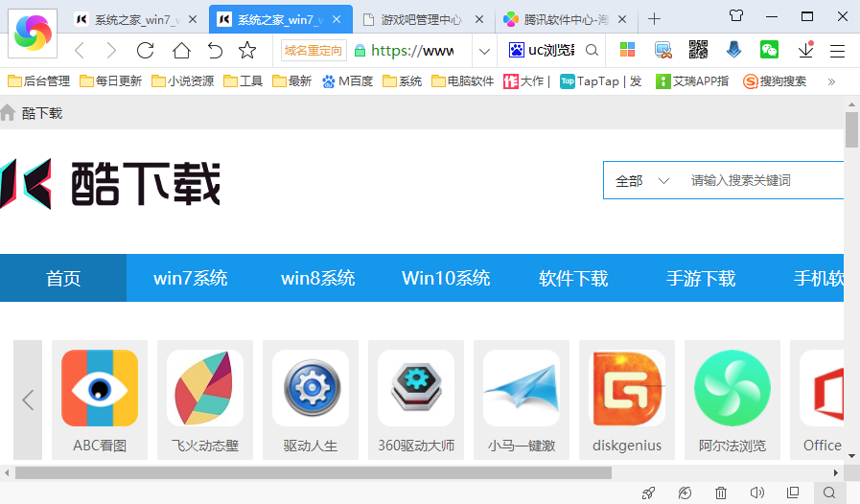Open the address bar dropdown arrow
Screen dimensions: 860x504
(x=484, y=51)
